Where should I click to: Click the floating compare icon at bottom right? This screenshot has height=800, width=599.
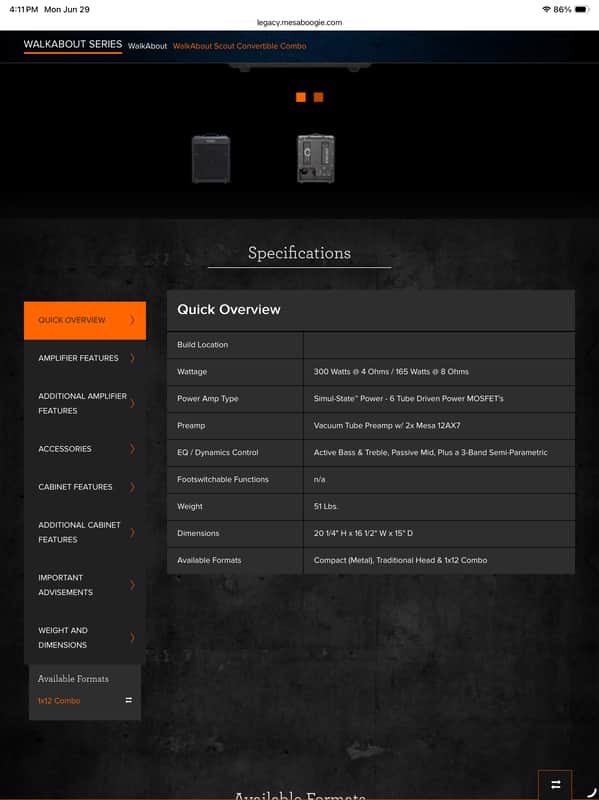[x=555, y=785]
